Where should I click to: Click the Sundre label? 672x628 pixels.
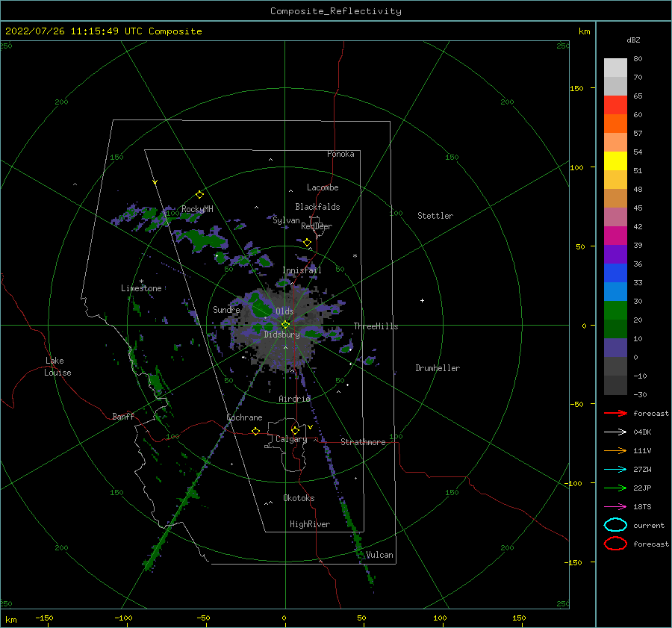point(226,309)
